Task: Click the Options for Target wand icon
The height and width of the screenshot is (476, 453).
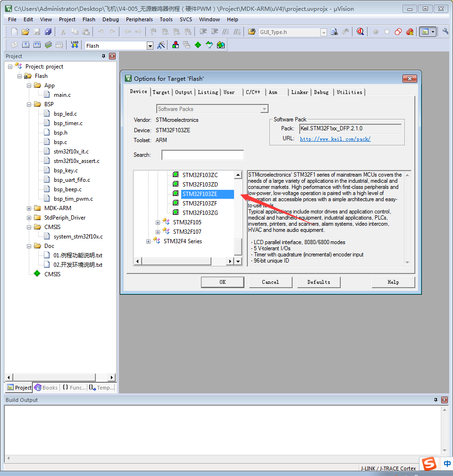Action: tap(161, 45)
